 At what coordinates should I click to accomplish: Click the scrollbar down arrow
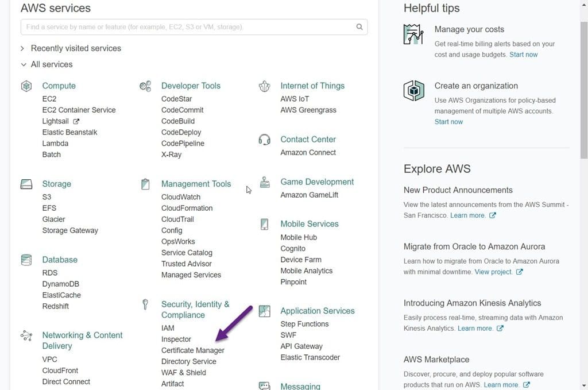pos(584,385)
